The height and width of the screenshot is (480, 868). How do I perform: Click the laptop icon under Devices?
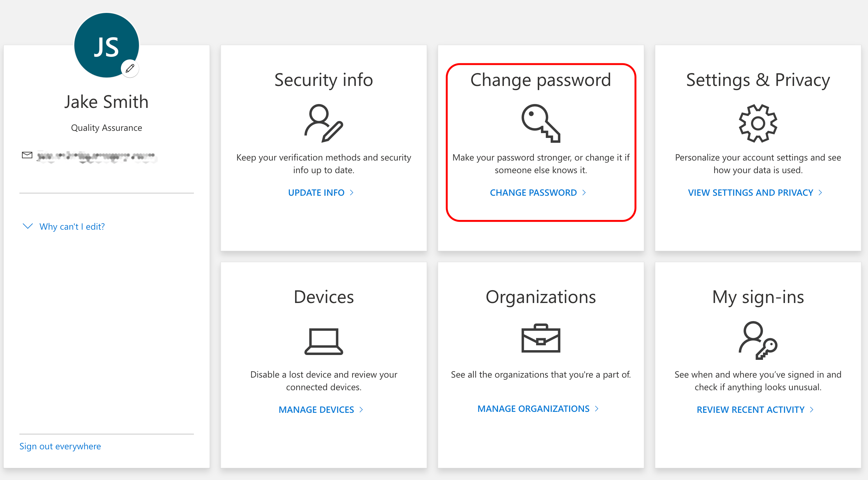[x=323, y=341]
